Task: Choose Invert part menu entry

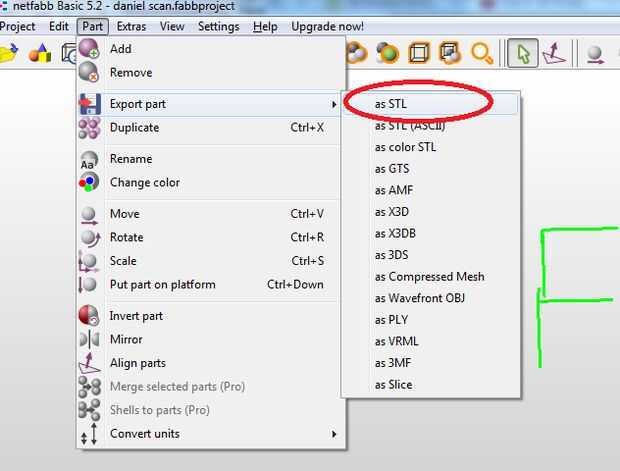Action: click(x=211, y=316)
